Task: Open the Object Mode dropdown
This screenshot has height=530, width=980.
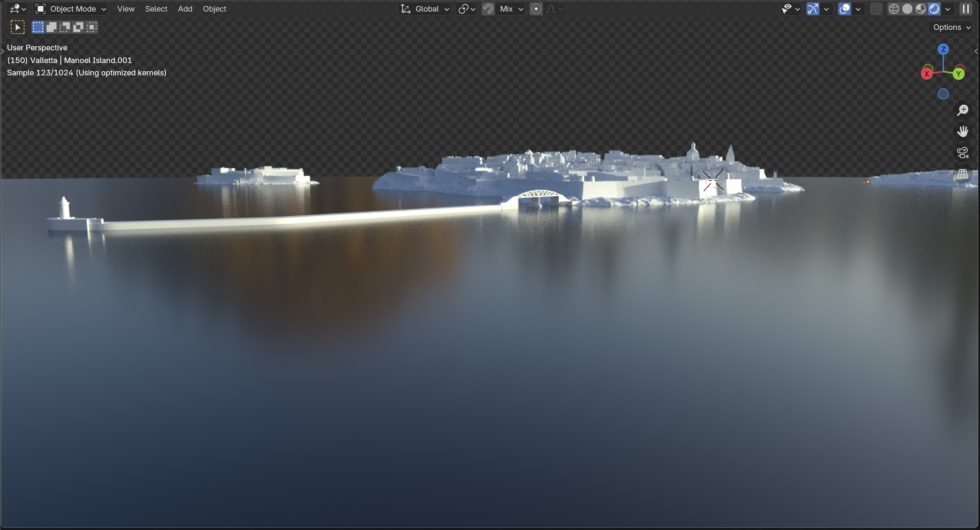Action: coord(71,9)
